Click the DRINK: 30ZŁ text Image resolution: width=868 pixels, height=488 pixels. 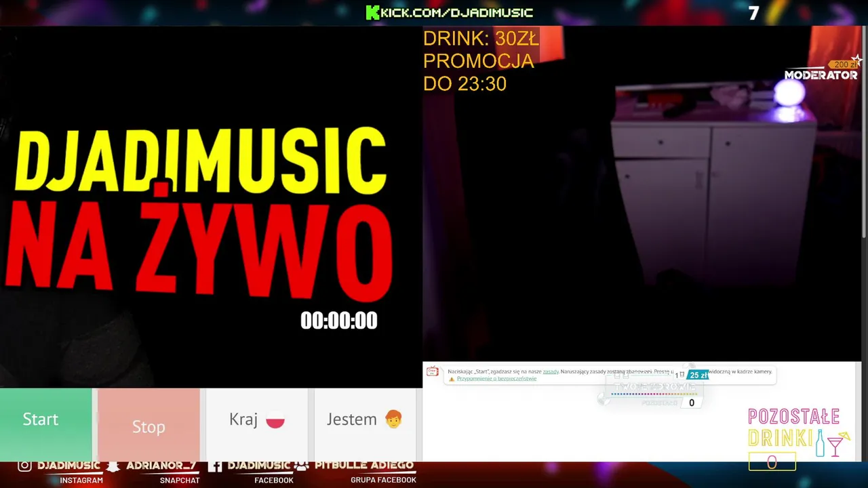(x=481, y=39)
